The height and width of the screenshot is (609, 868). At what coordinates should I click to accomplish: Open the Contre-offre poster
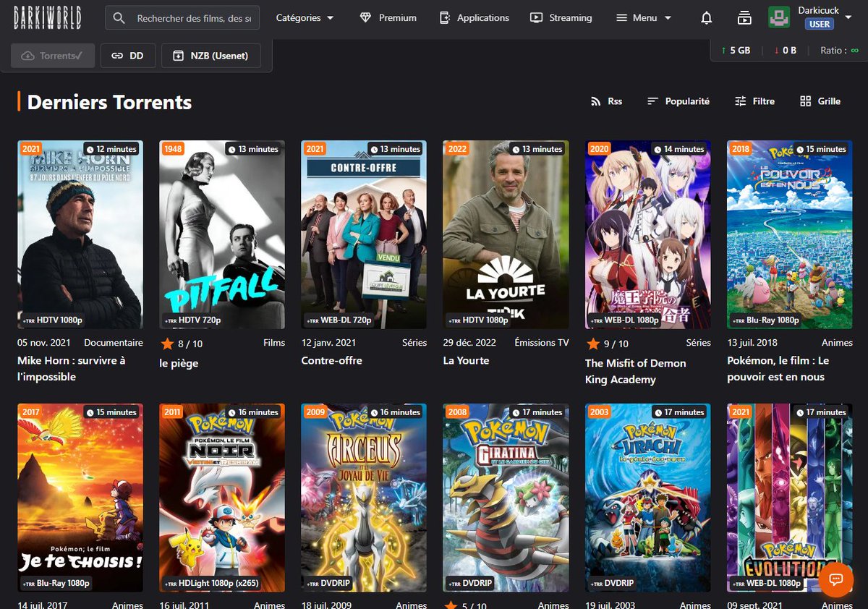(364, 235)
